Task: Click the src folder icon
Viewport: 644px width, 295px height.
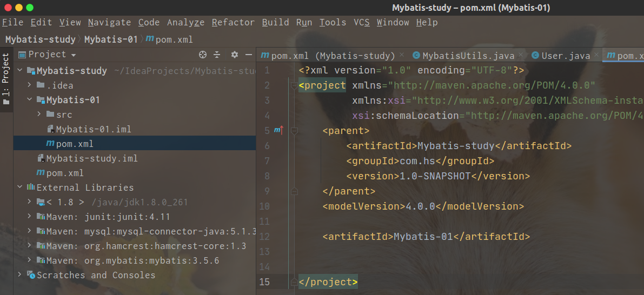Action: click(50, 114)
